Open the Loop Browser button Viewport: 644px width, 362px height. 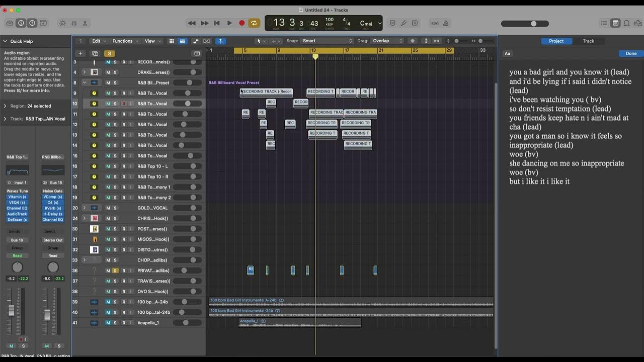point(626,23)
